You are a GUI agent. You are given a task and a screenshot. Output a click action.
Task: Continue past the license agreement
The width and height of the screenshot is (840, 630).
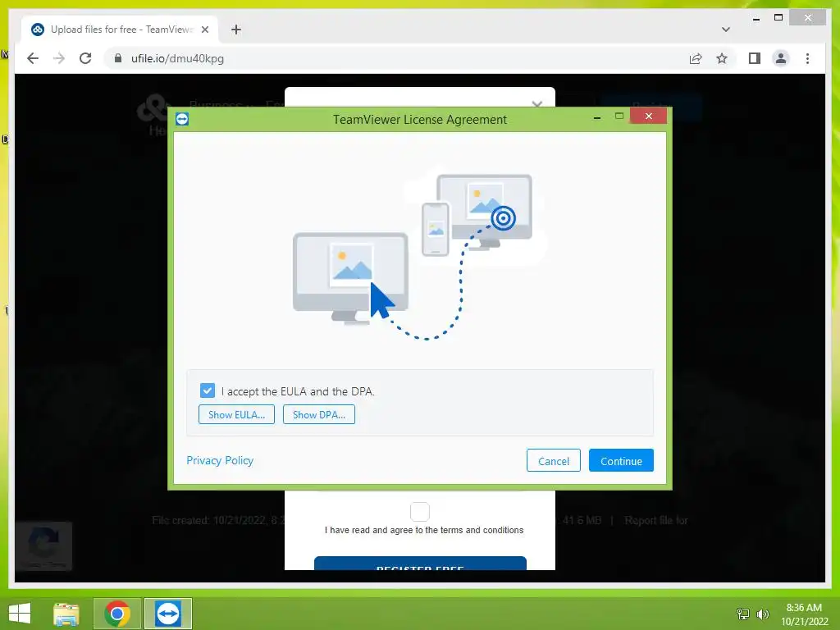click(x=621, y=461)
